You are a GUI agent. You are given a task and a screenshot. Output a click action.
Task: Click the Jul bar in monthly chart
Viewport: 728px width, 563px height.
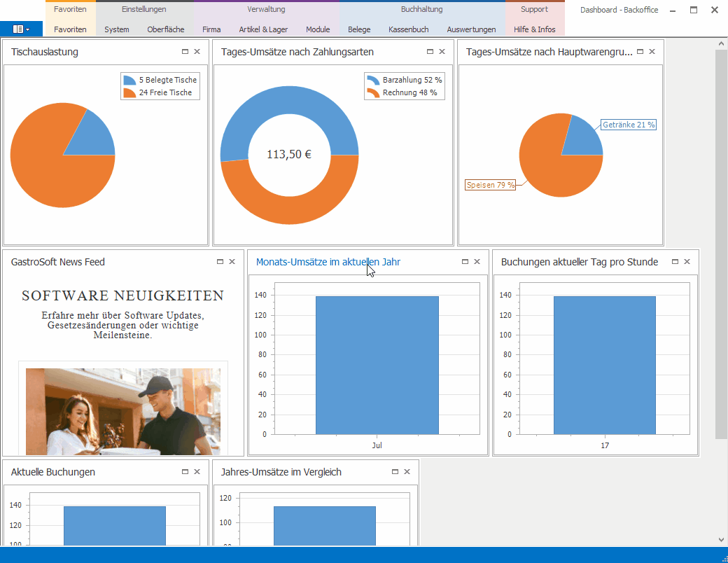coord(377,365)
